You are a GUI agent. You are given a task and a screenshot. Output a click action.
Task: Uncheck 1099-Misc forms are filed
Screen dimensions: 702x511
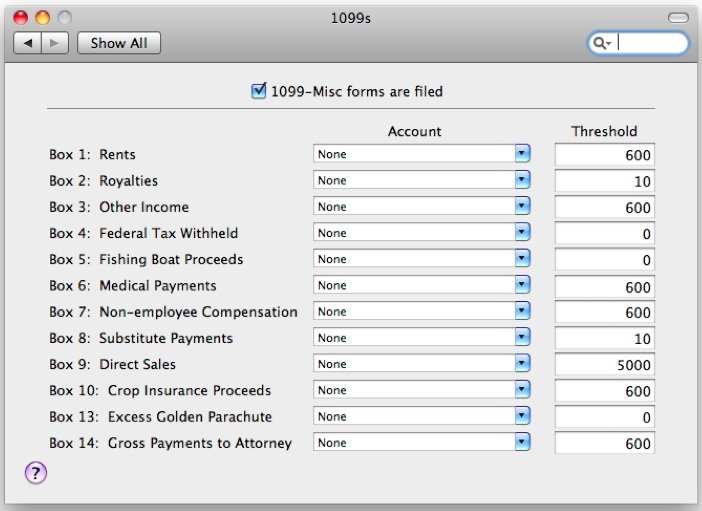coord(259,91)
